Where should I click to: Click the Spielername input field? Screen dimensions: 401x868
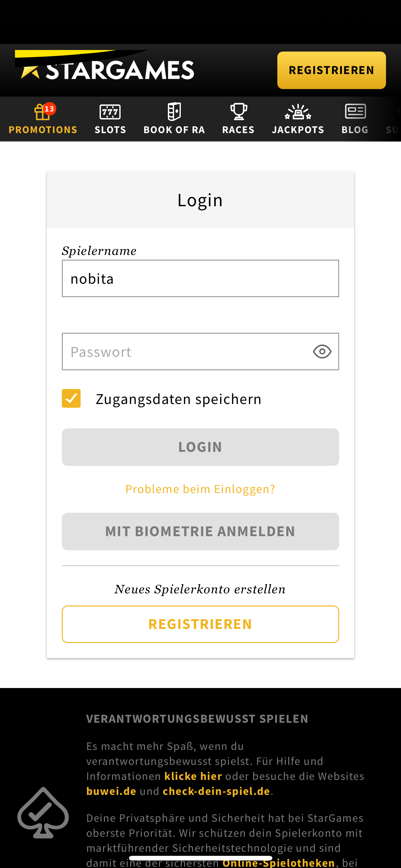(200, 278)
